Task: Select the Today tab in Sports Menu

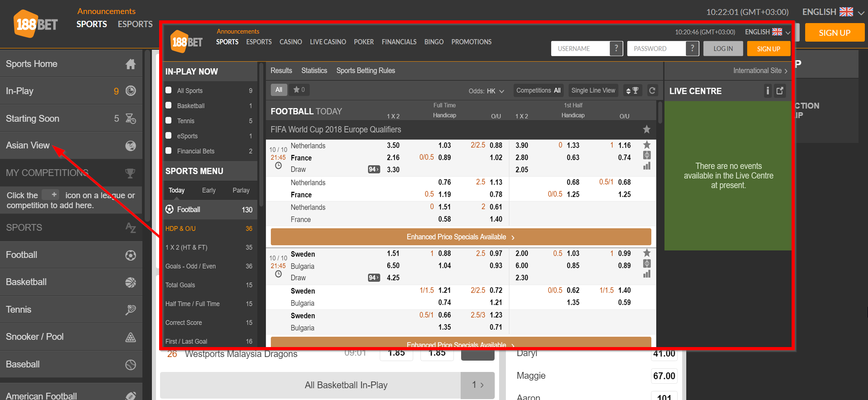Action: pos(177,190)
